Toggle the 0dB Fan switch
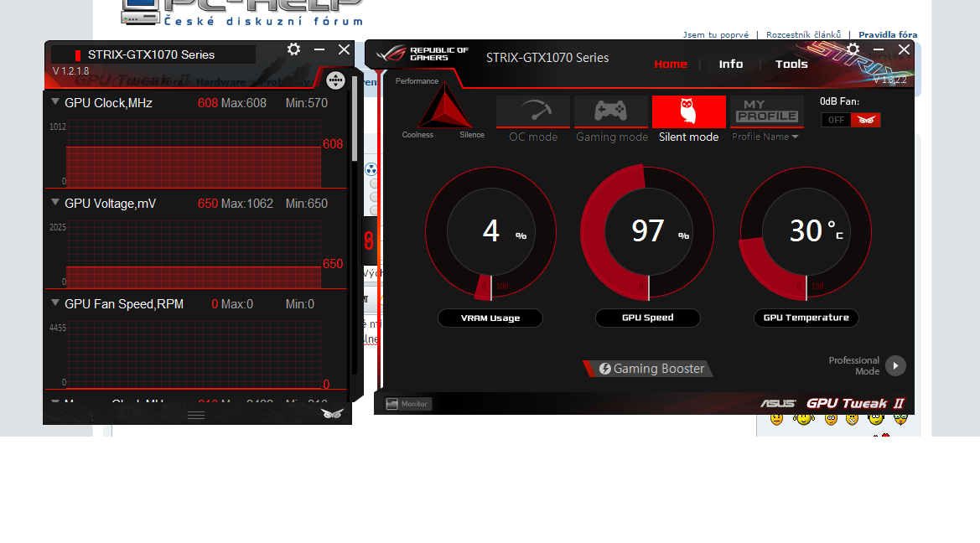The image size is (980, 543). [x=850, y=120]
